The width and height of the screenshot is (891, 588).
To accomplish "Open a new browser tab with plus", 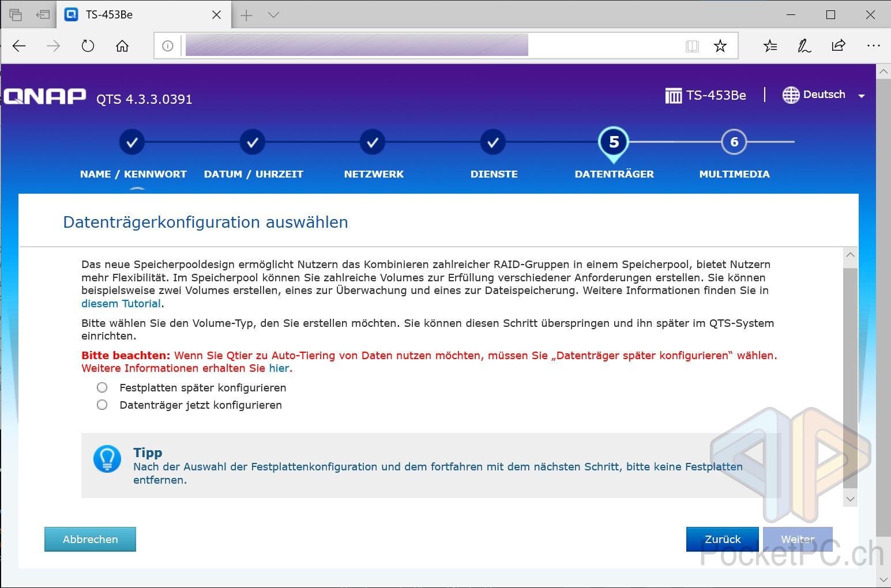I will [x=246, y=15].
